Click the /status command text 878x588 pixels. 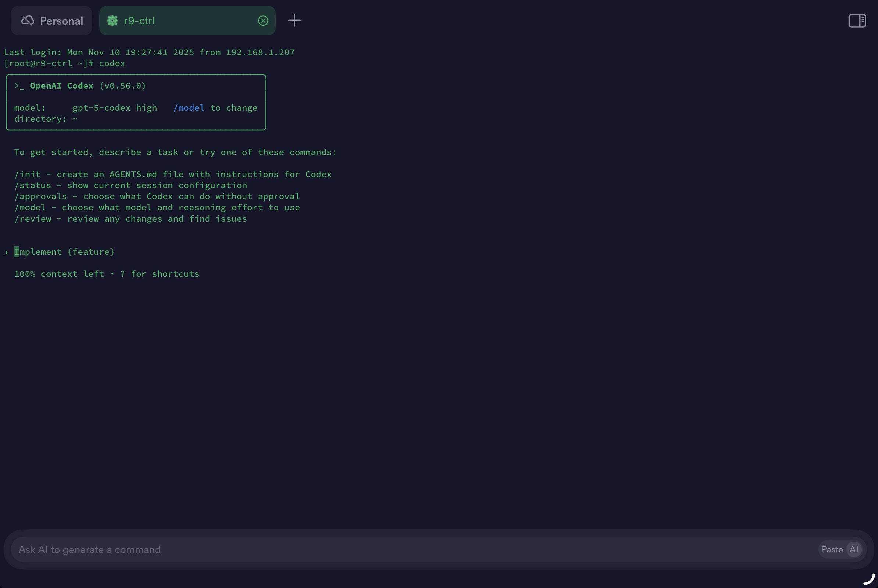(x=32, y=185)
